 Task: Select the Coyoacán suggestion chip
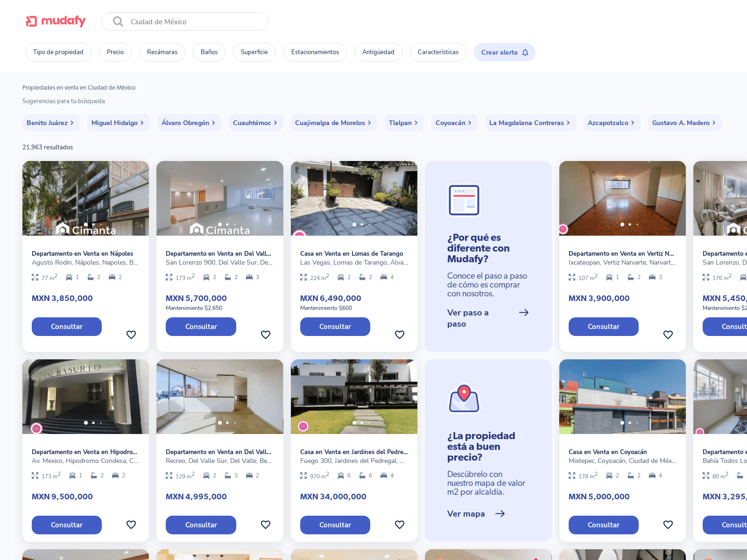tap(454, 123)
